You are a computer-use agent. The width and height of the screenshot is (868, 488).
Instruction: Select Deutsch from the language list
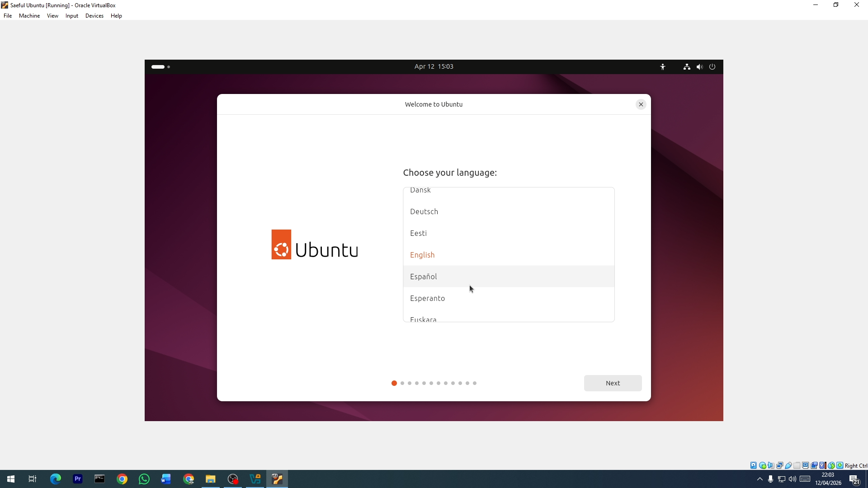[x=424, y=211]
